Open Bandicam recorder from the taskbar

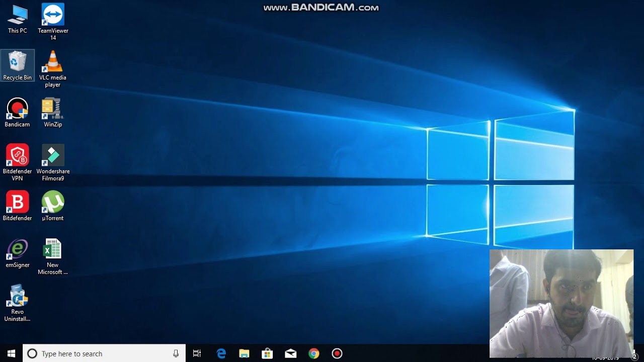coord(337,353)
